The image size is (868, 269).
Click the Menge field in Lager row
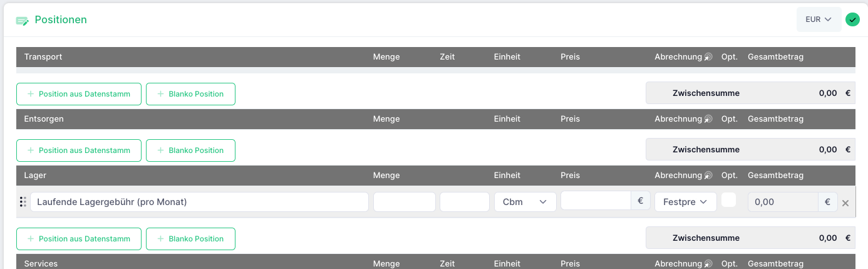pos(404,202)
